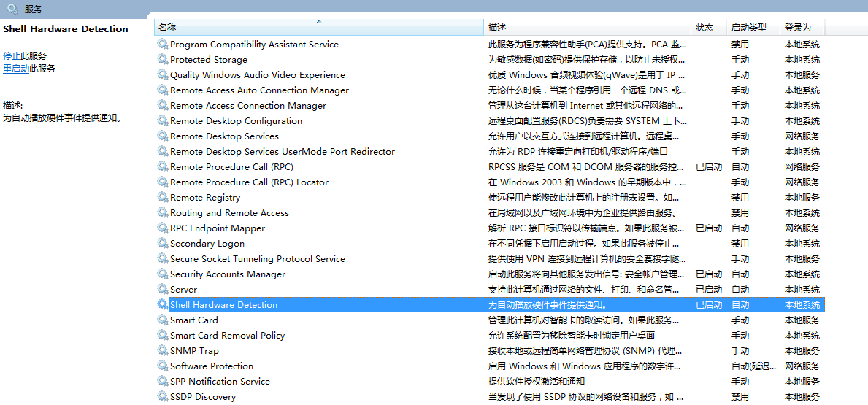Select Remote Desktop Services row

click(224, 136)
